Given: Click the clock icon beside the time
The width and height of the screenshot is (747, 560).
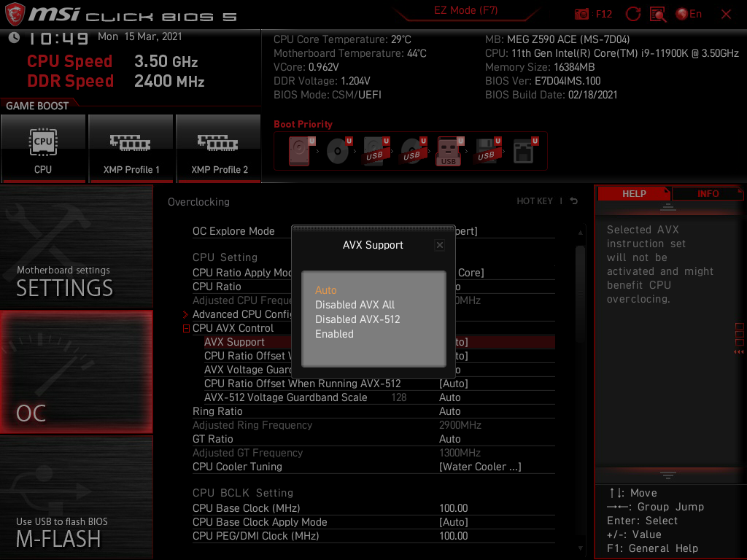Looking at the screenshot, I should [x=15, y=37].
